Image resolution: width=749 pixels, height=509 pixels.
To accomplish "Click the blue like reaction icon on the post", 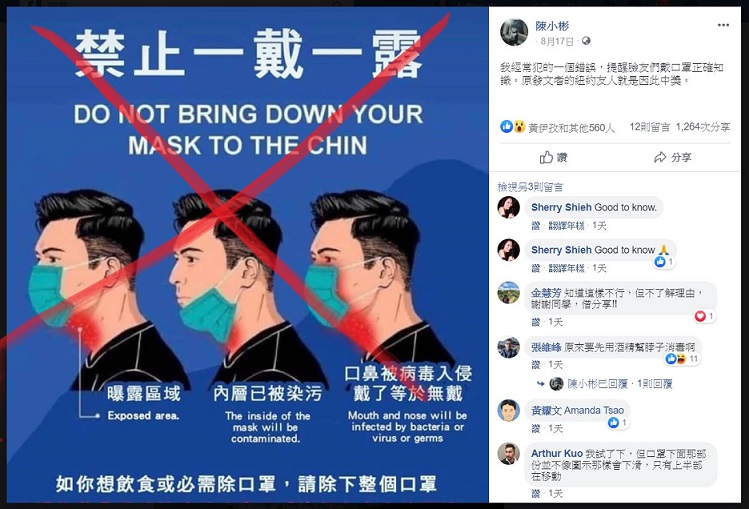I will [506, 127].
